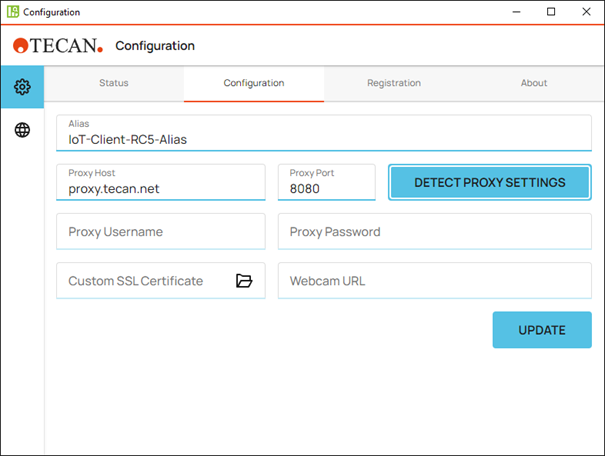Click into the Proxy Host field
Image resolution: width=605 pixels, height=456 pixels.
160,188
